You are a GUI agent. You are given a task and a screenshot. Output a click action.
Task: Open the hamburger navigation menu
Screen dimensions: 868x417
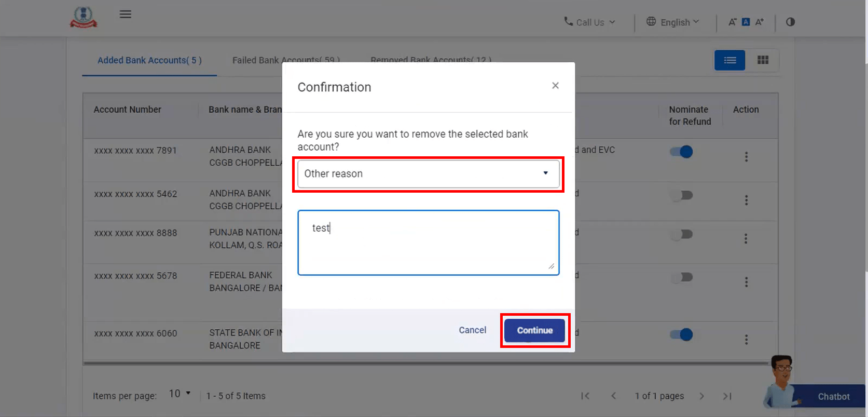[x=125, y=14]
